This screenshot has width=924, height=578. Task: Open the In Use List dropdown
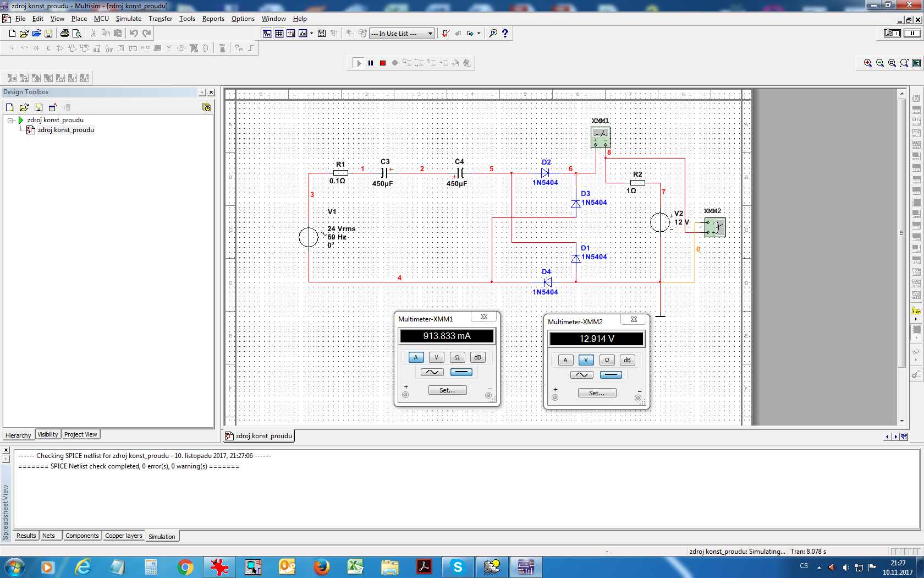[402, 34]
